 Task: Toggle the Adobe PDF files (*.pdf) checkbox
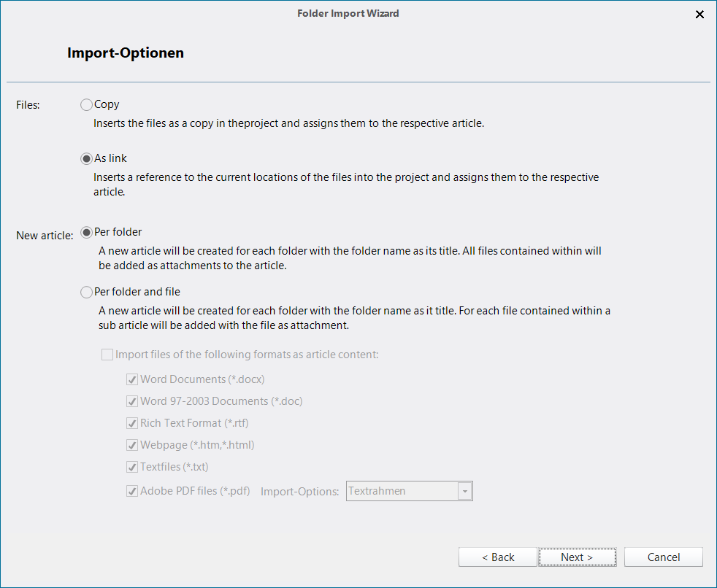[132, 492]
